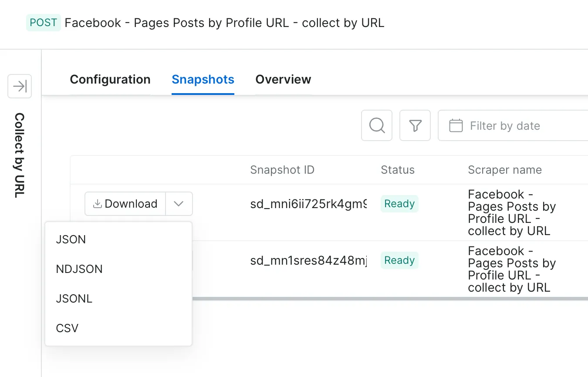Click the Ready status badge on the first snapshot
The height and width of the screenshot is (377, 588).
399,203
